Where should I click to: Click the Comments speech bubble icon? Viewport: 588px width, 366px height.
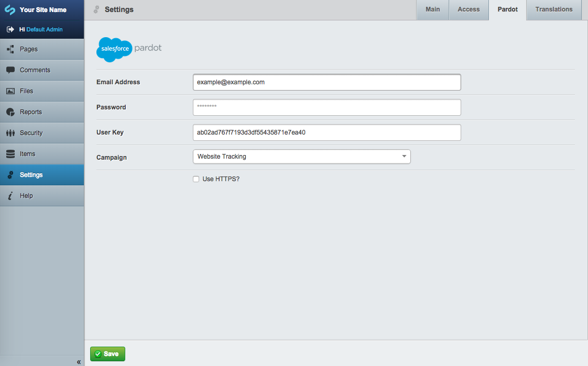(x=10, y=70)
